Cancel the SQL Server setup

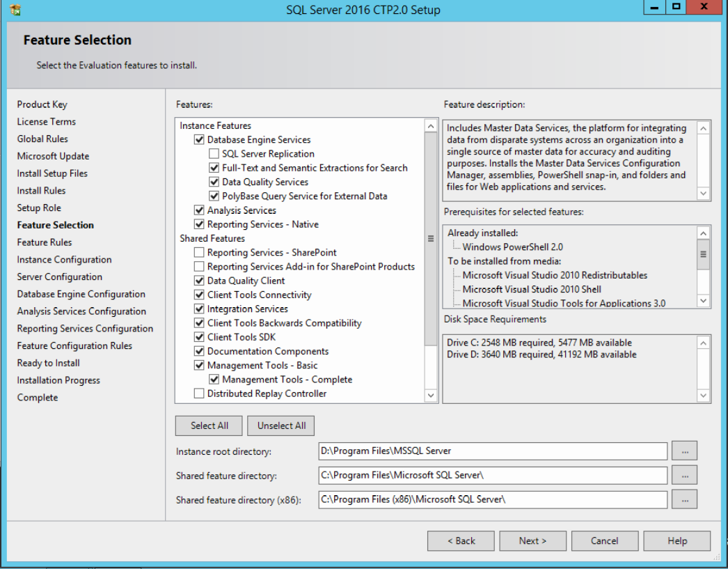605,540
